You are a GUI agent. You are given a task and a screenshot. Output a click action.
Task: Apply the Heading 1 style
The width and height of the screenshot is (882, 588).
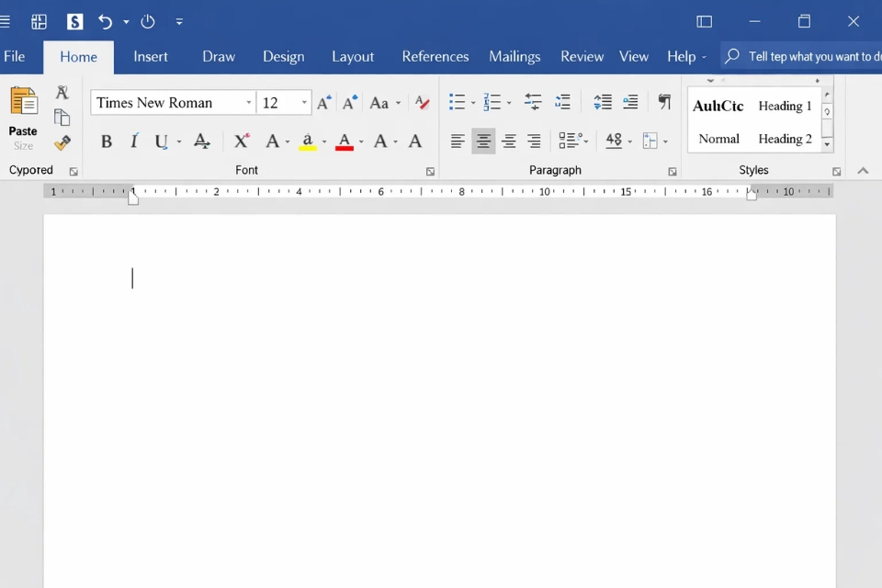pos(785,106)
